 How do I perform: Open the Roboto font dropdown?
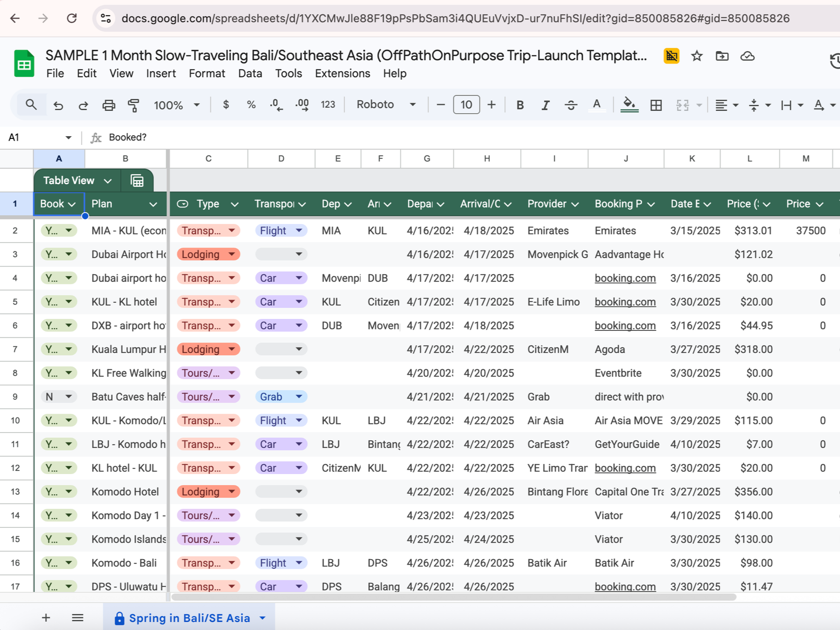coord(386,105)
